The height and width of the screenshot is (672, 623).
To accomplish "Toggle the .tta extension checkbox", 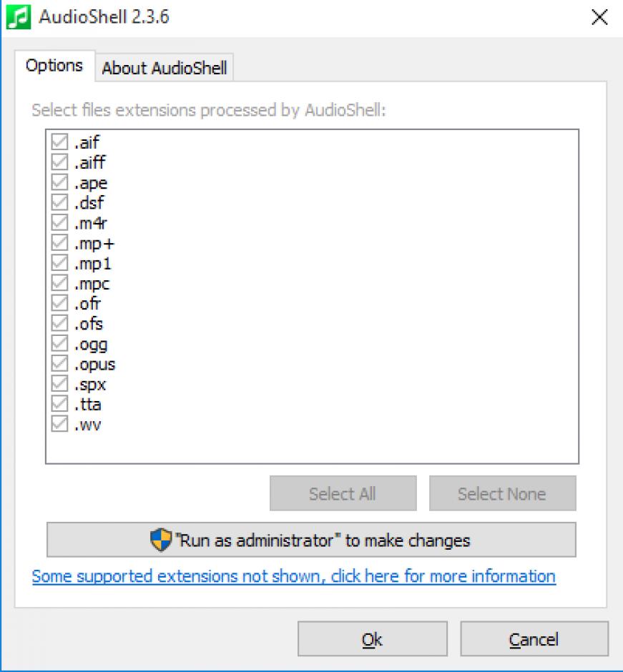I will click(x=59, y=404).
